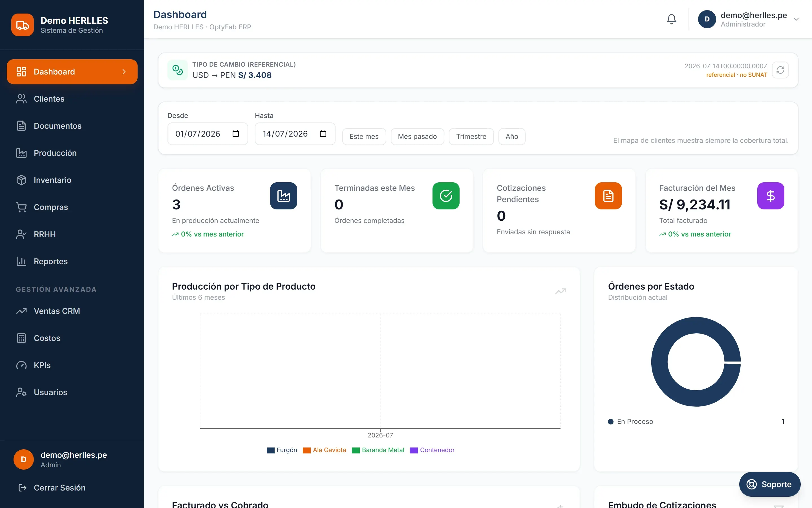The width and height of the screenshot is (812, 508).
Task: Filter by Mes pasado
Action: [x=417, y=136]
